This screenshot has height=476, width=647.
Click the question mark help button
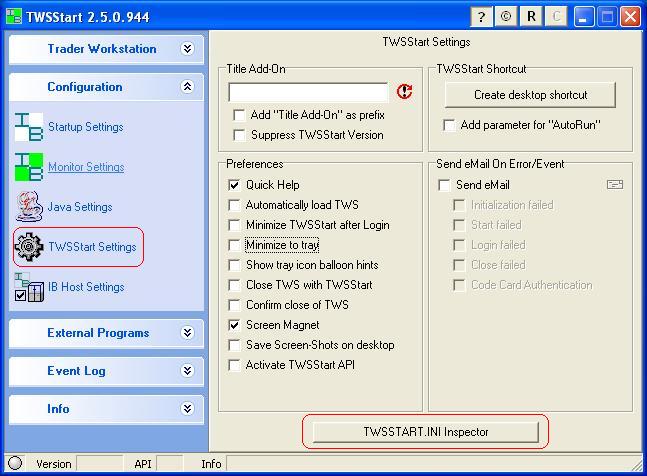pos(481,17)
